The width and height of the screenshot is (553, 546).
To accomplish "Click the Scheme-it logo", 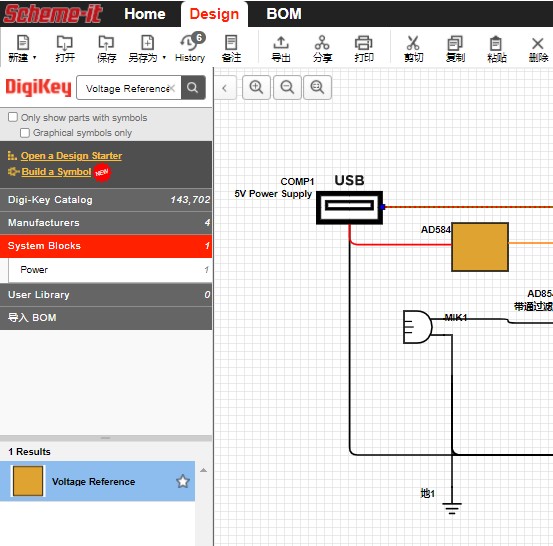I will [53, 14].
